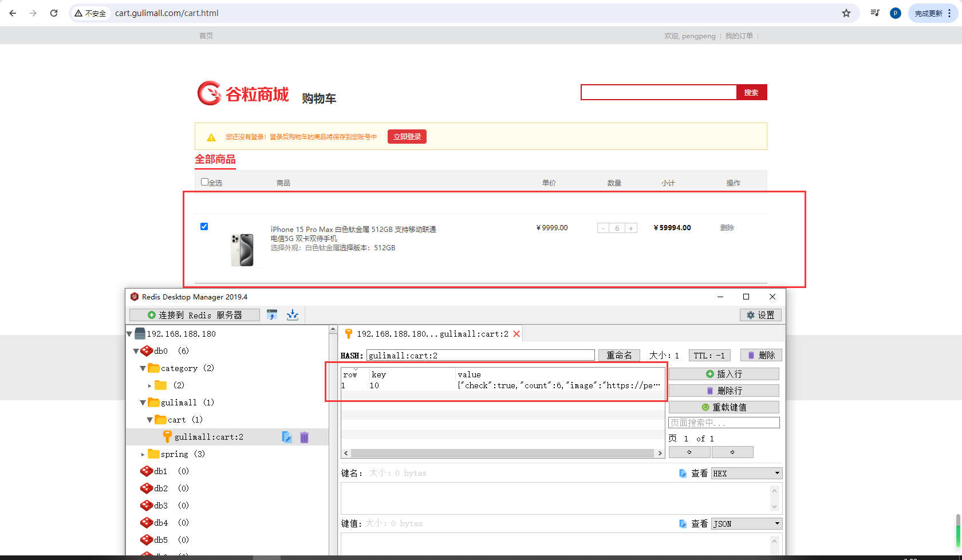Click 删除 link for the cart item
This screenshot has width=962, height=560.
(727, 227)
